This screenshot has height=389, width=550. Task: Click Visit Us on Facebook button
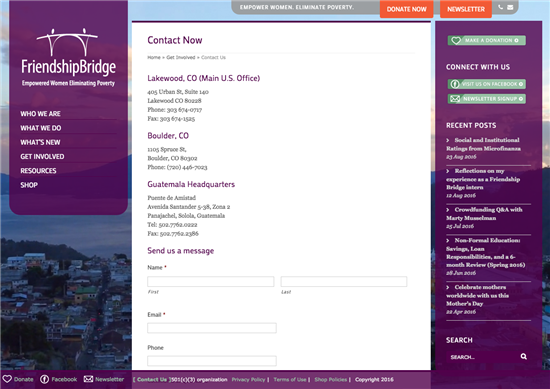coord(487,84)
